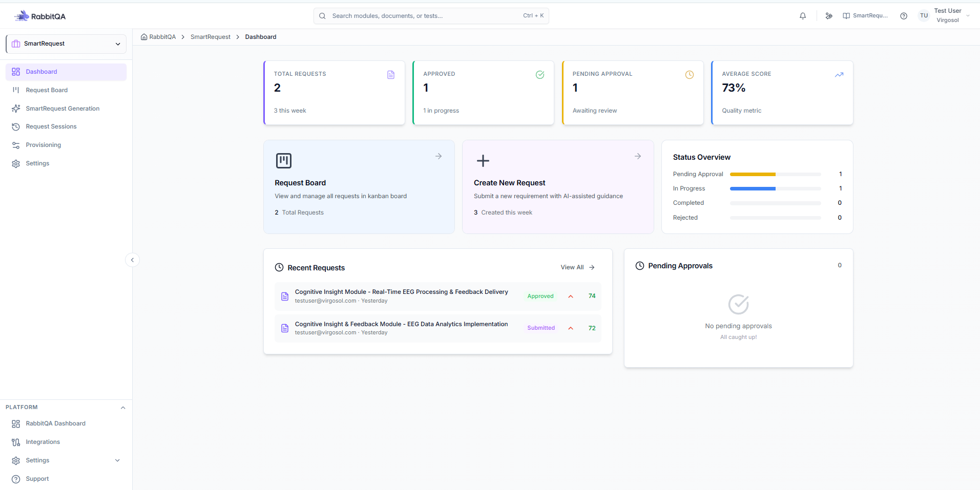Click the Completed empty progress bar

tap(776, 203)
